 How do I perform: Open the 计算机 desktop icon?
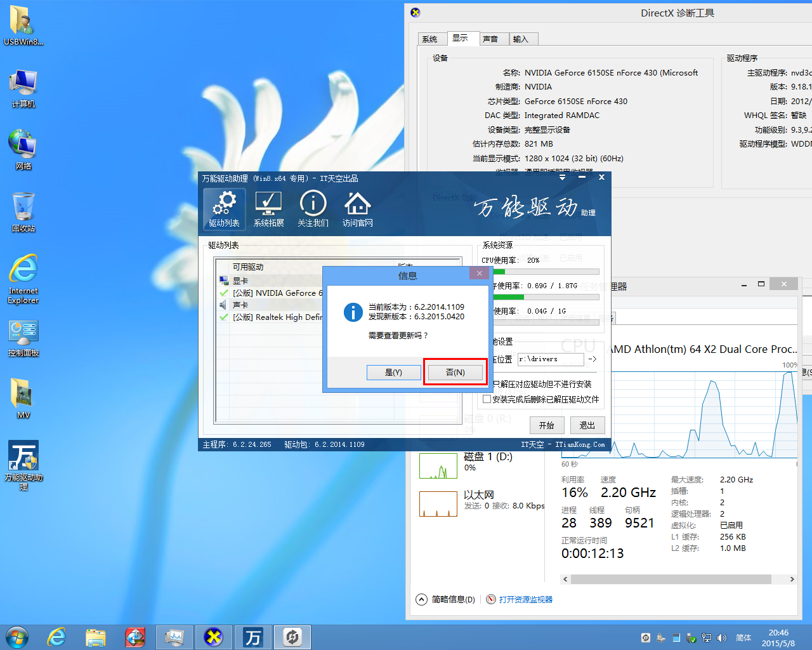pyautogui.click(x=23, y=88)
